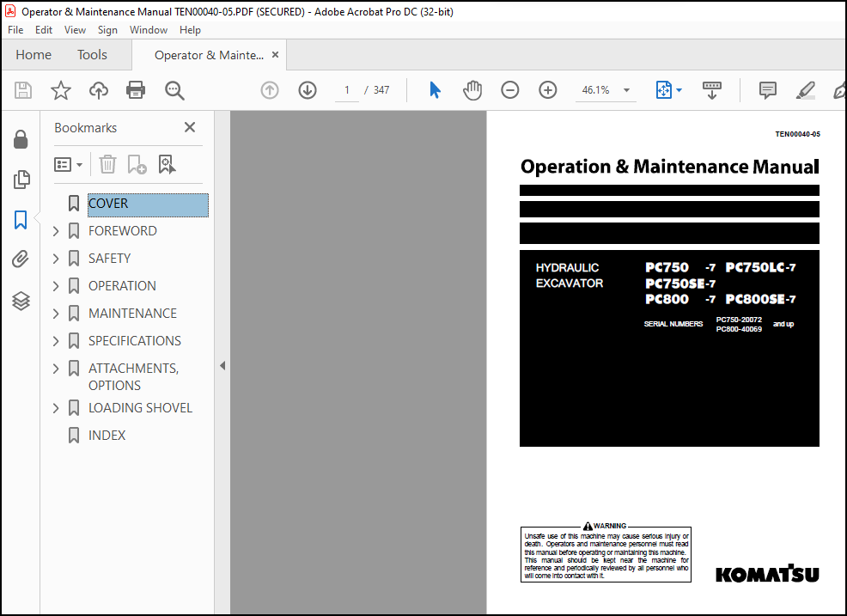Expand the SPECIFICATIONS bookmark

click(x=56, y=341)
